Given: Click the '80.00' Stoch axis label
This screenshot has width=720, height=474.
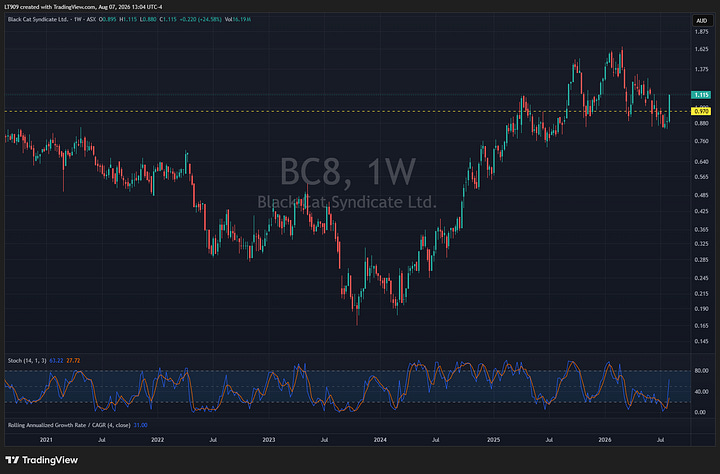Looking at the screenshot, I should click(700, 371).
